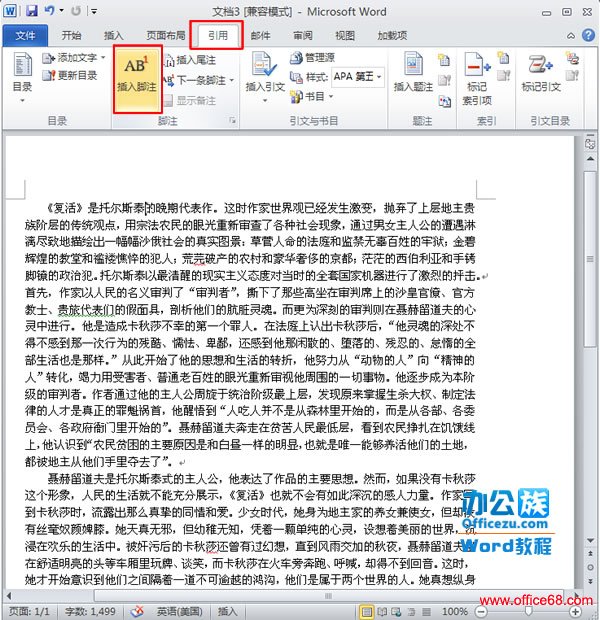Screen dimensions: 600x620
Task: Open the 目录 table of contents dropdown
Action: tap(22, 78)
